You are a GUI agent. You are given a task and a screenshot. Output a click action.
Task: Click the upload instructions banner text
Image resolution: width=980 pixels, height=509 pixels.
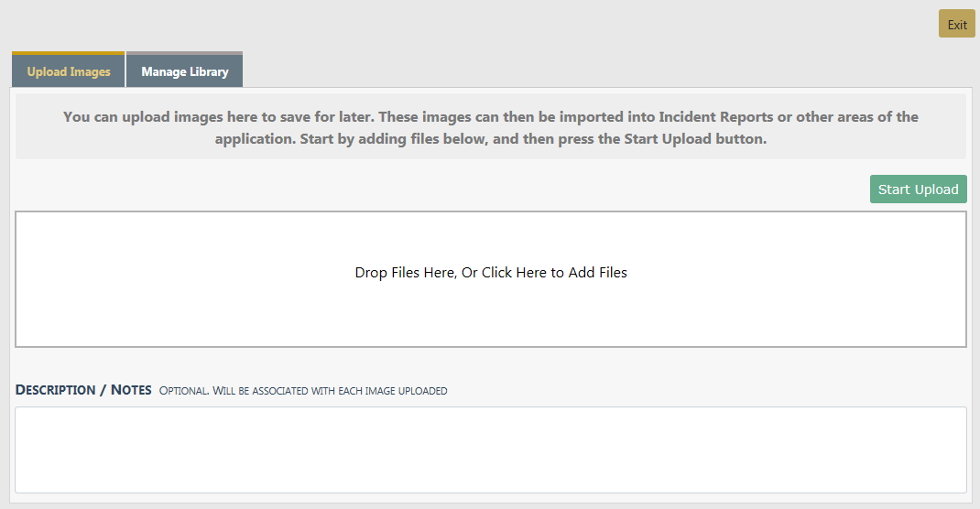pos(490,128)
